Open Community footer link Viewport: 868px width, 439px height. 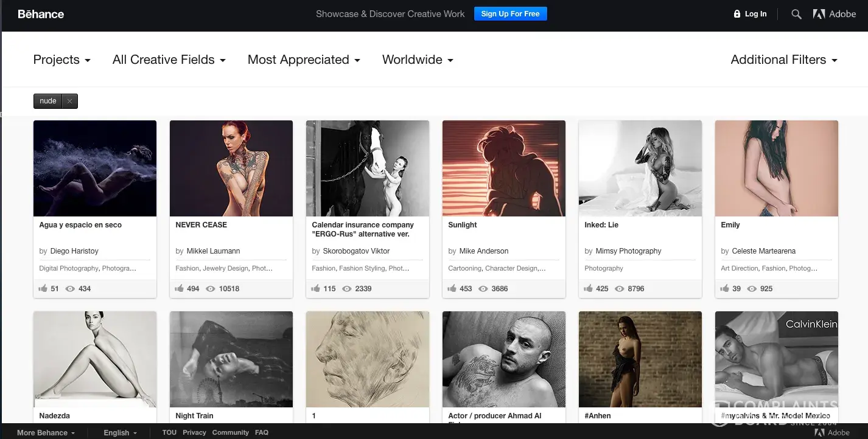point(231,433)
